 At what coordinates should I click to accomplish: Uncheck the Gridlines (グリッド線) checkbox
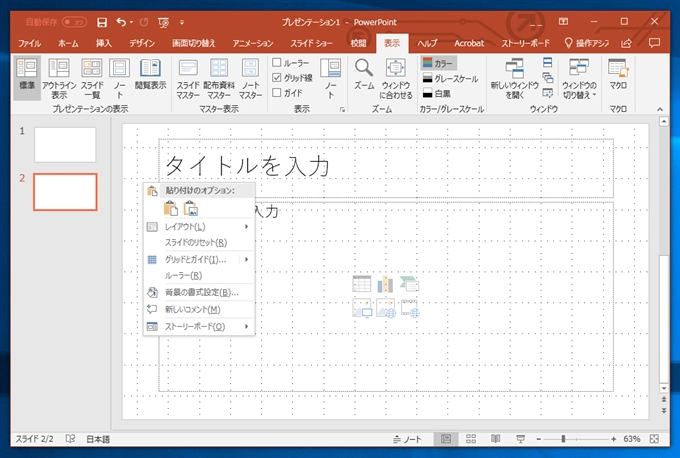point(278,77)
